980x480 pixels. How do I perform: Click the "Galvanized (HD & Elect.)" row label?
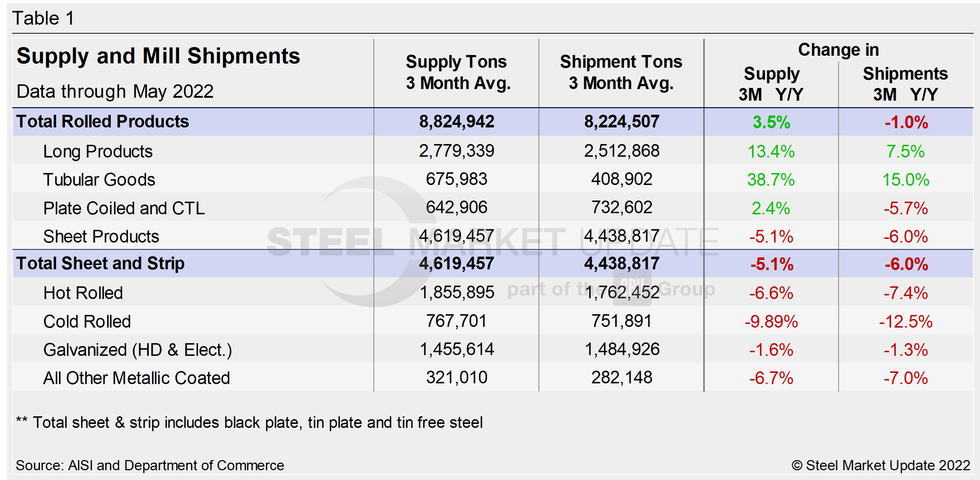[x=137, y=350]
